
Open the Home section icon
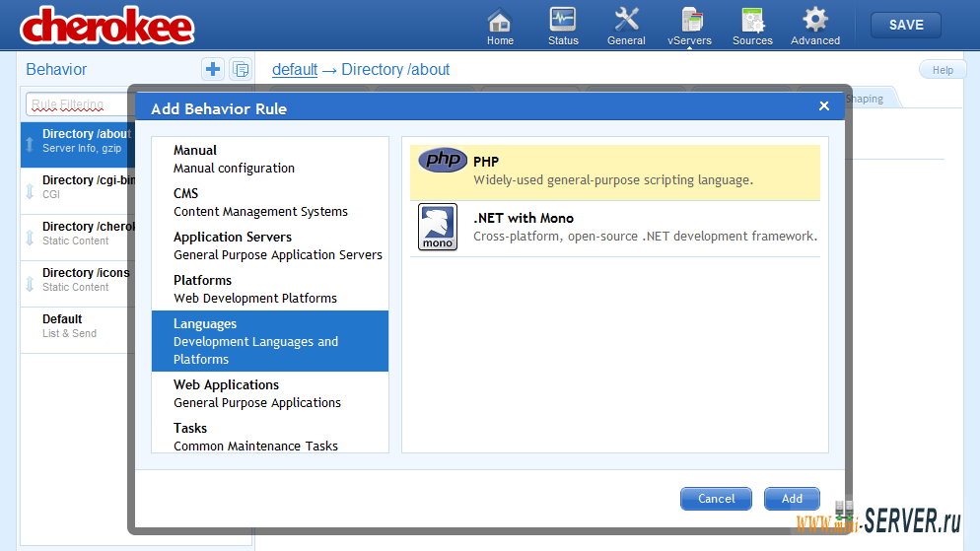tap(500, 27)
